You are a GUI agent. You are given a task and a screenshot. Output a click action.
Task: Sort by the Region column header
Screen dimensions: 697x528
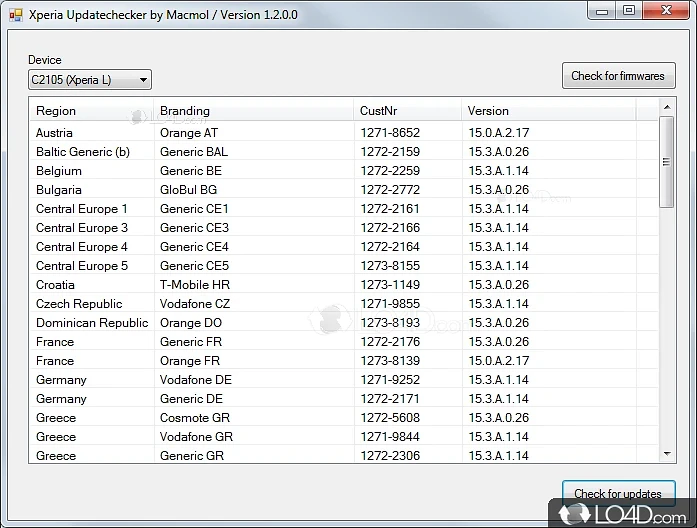(x=92, y=111)
